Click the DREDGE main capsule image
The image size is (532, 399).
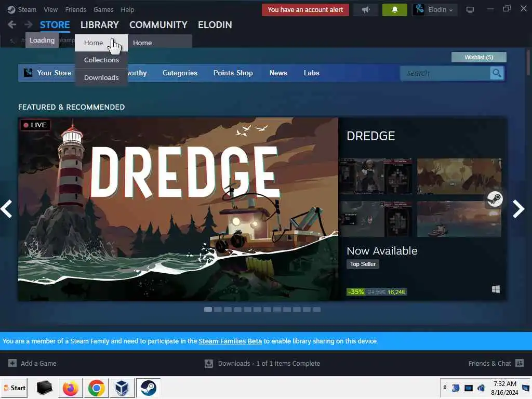pyautogui.click(x=178, y=209)
